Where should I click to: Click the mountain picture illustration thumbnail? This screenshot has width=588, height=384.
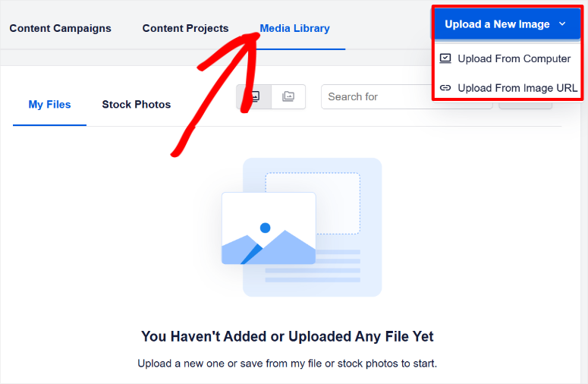click(x=269, y=228)
